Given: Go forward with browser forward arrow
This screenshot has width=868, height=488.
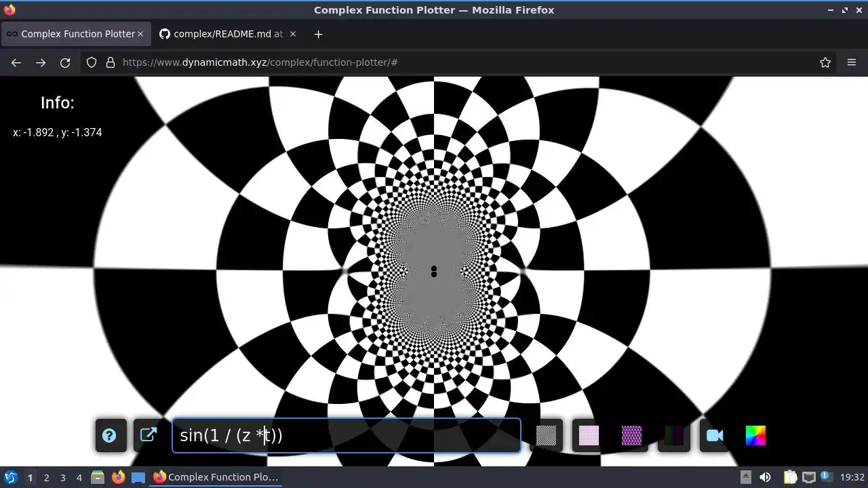Looking at the screenshot, I should tap(41, 62).
